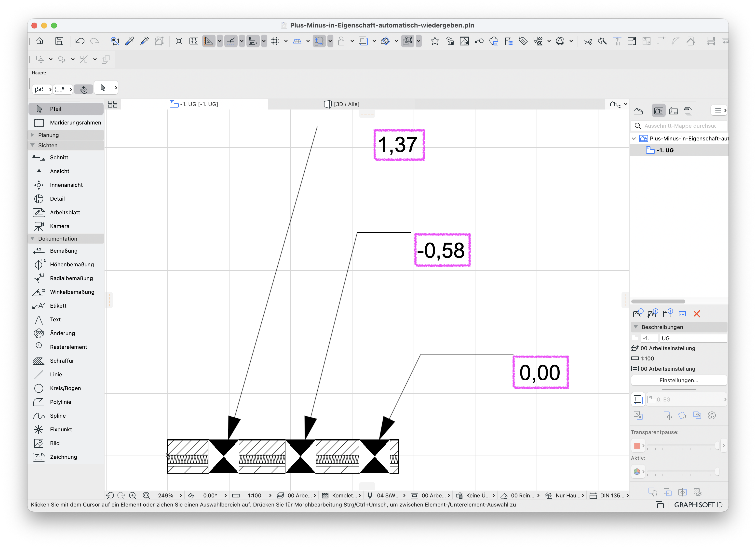Select the Zeichnung drawing tool
756x548 pixels.
[x=66, y=457]
